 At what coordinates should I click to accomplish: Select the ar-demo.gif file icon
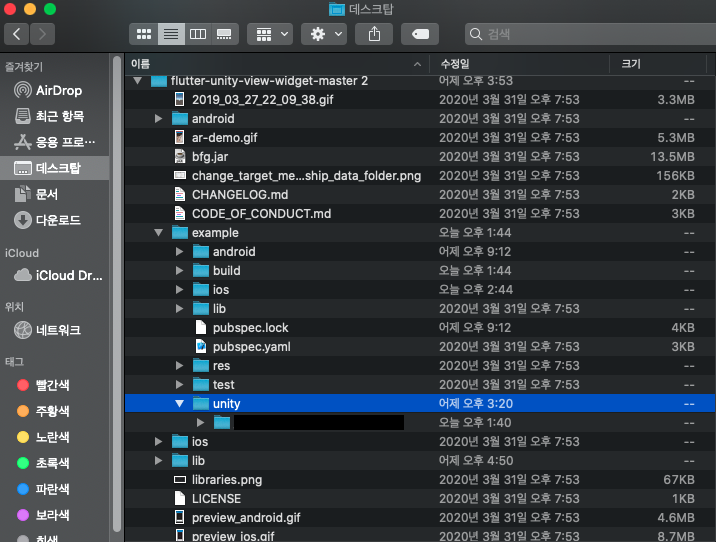[180, 137]
